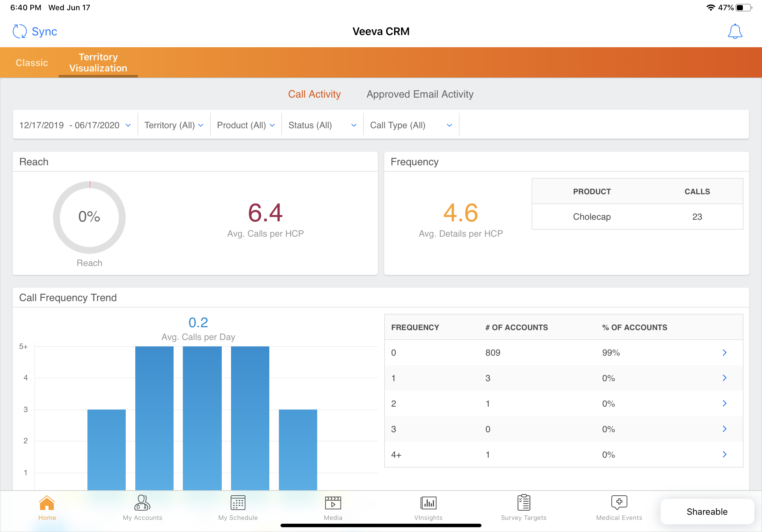The image size is (762, 532).
Task: Go to Home tab icon
Action: 47,503
